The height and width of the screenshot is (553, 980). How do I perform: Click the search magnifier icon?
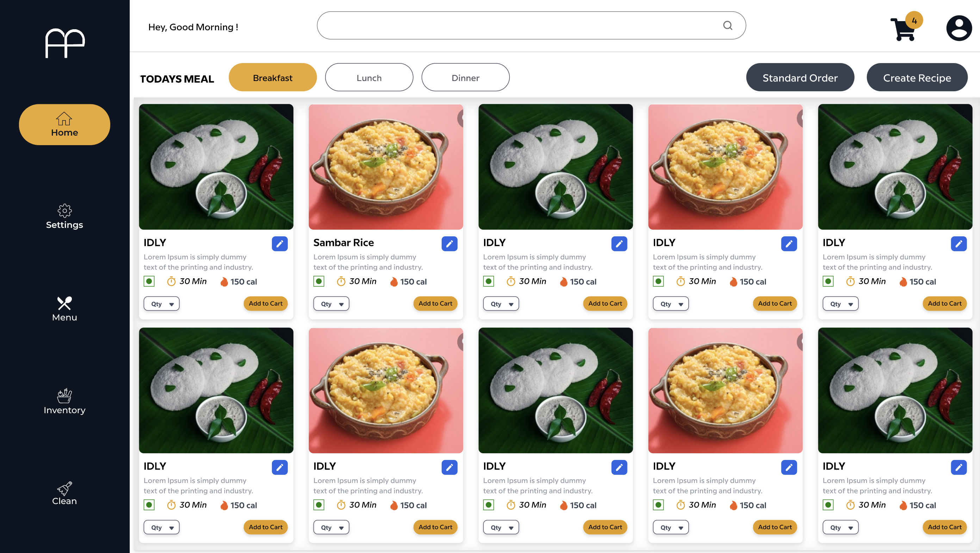(x=727, y=25)
